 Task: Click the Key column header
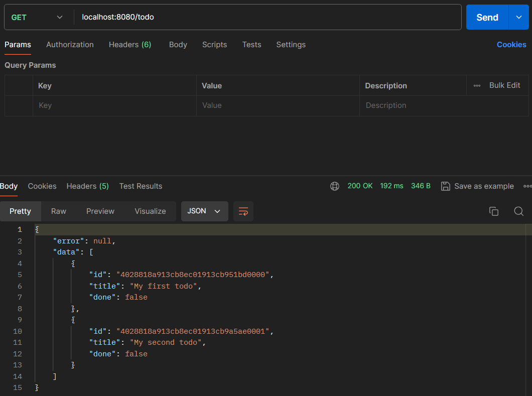(45, 85)
